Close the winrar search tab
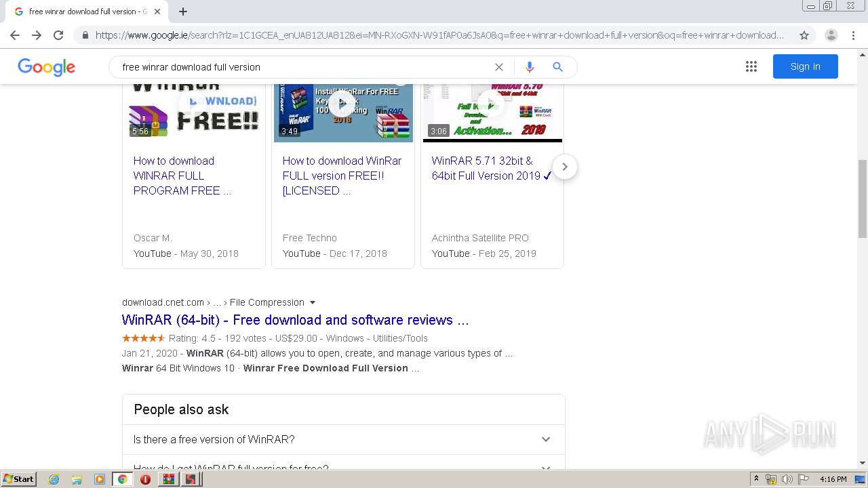Image resolution: width=868 pixels, height=488 pixels. pyautogui.click(x=157, y=12)
